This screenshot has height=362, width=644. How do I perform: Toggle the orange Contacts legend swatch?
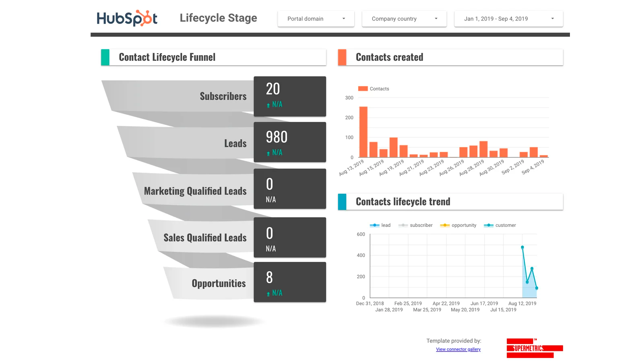pyautogui.click(x=363, y=88)
